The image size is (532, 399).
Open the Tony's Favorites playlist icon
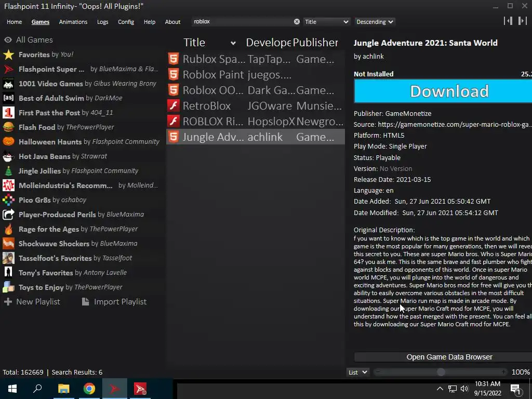click(8, 272)
